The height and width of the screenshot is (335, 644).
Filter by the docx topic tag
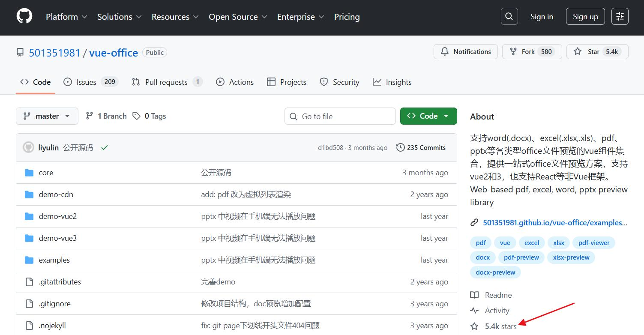pos(483,257)
